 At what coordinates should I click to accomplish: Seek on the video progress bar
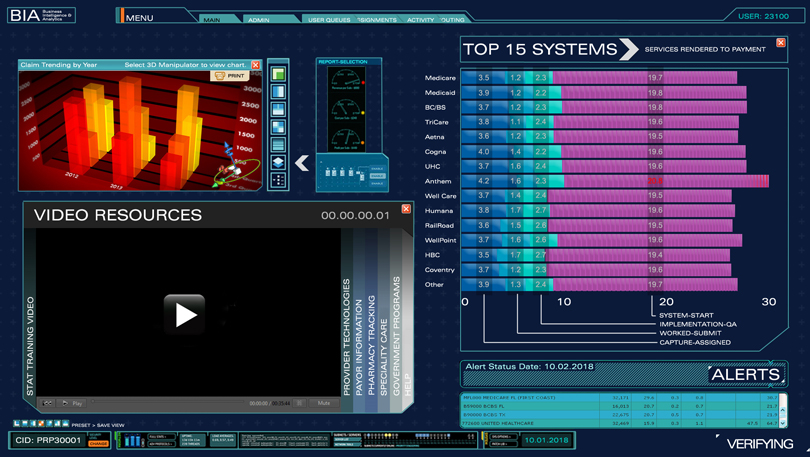tap(168, 401)
